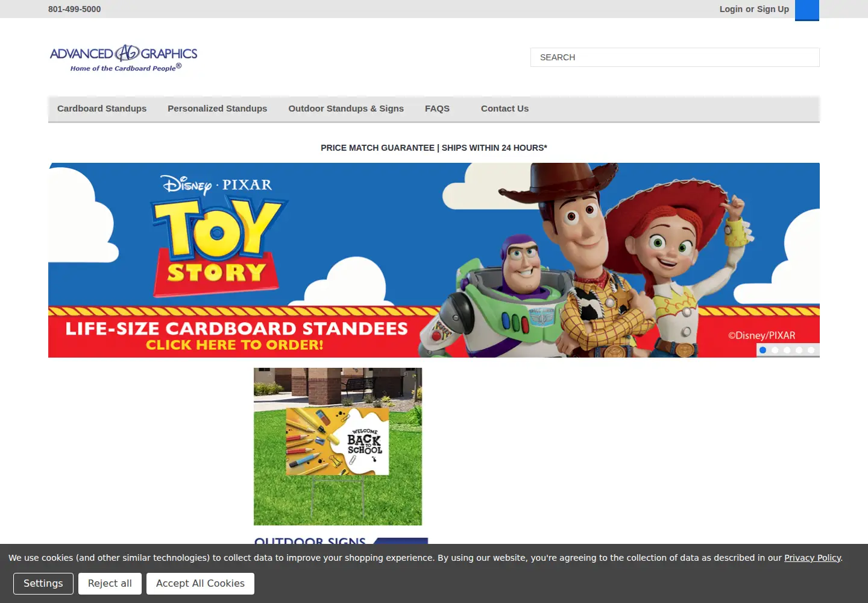Select the fourth carousel slide dot
Screen dimensions: 868x603
pyautogui.click(x=799, y=350)
